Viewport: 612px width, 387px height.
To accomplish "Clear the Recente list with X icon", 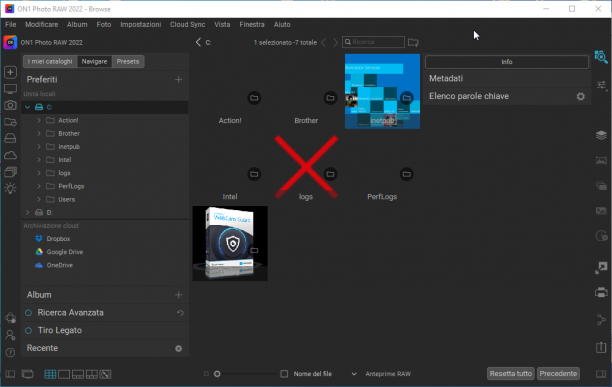I will [178, 348].
